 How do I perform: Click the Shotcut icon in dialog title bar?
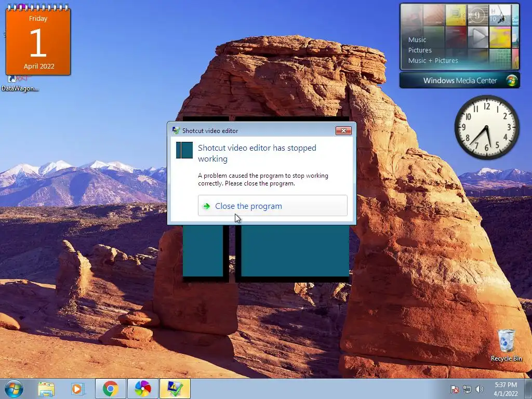(176, 130)
